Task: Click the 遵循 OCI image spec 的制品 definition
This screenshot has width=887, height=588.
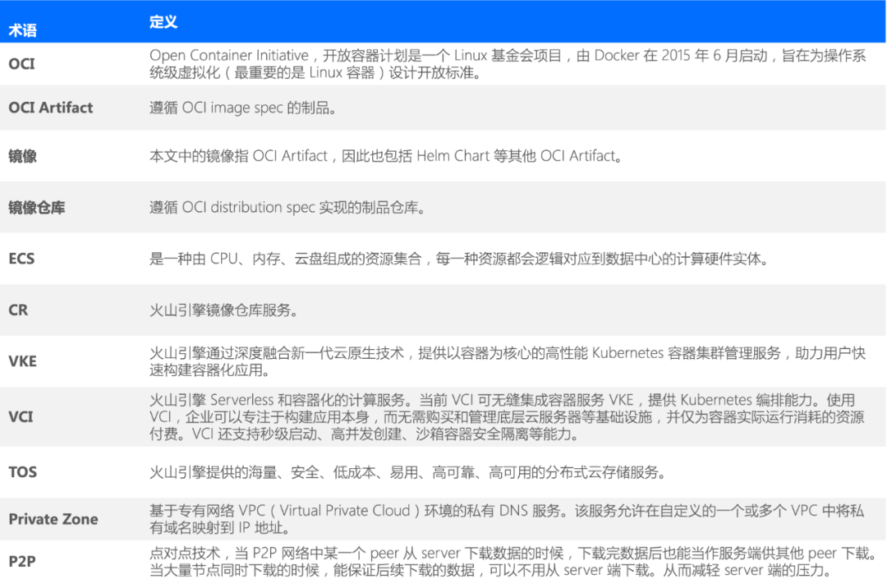Action: coord(243,108)
